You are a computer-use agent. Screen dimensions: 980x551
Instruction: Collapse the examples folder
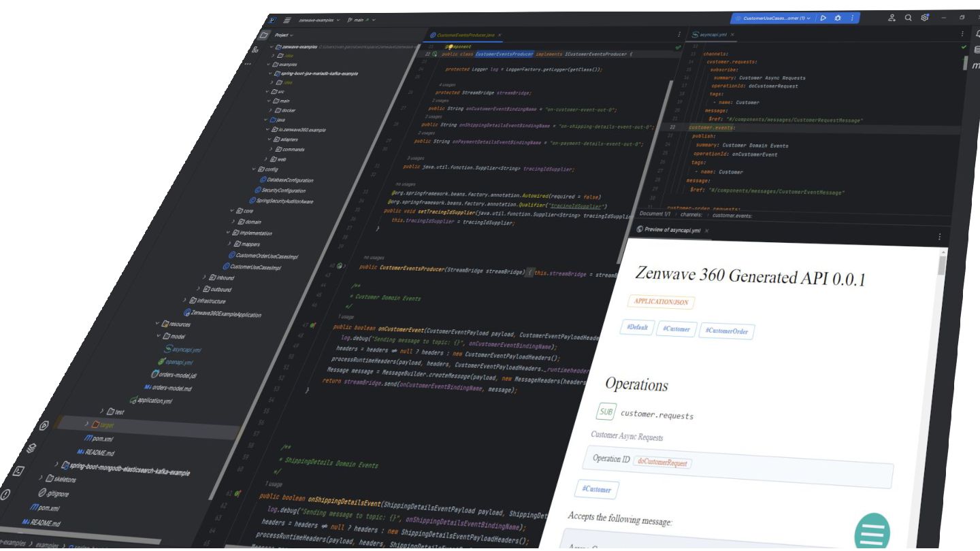pos(270,64)
